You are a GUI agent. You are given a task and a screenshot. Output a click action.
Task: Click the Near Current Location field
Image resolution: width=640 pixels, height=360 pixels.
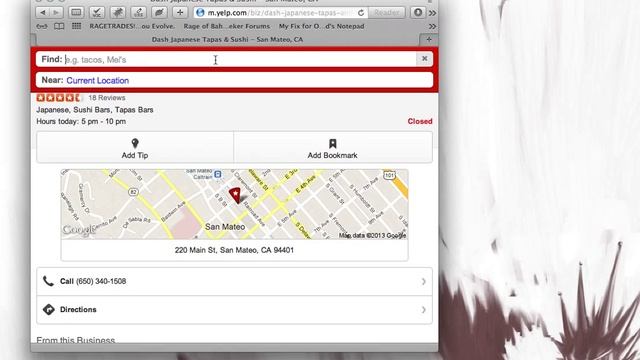[234, 80]
